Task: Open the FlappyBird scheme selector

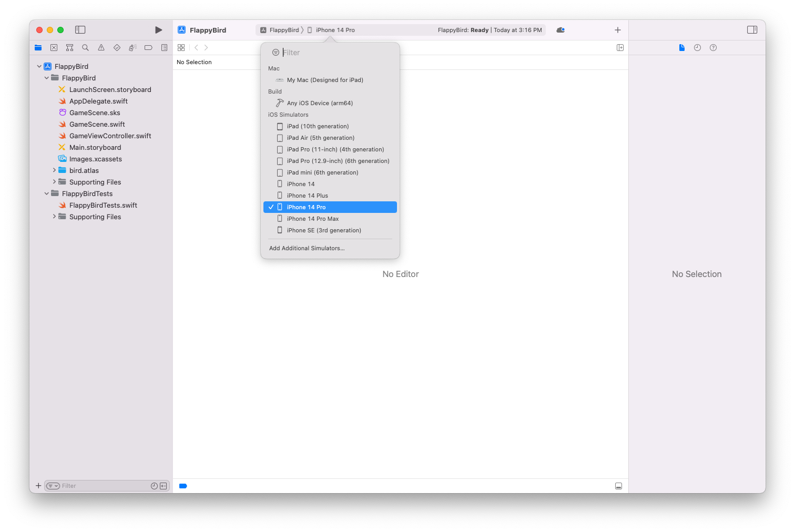Action: (280, 30)
